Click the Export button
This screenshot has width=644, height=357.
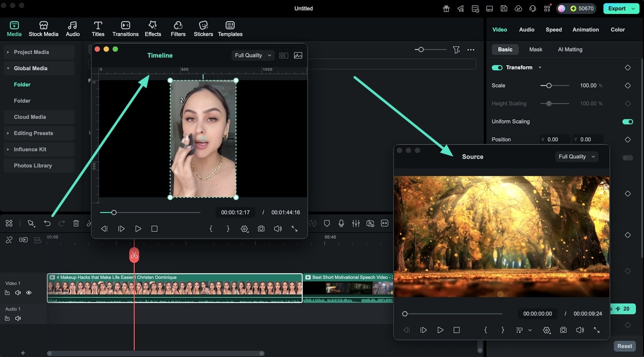pos(617,8)
